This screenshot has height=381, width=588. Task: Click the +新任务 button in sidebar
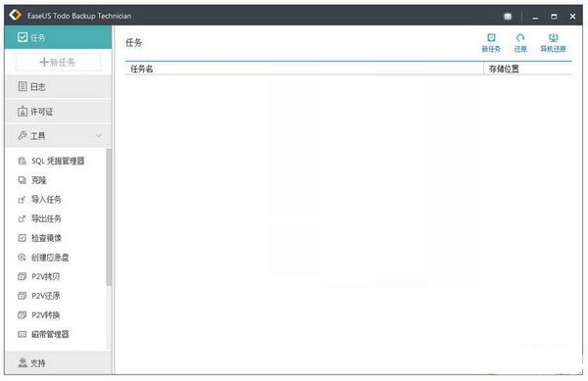pyautogui.click(x=58, y=62)
